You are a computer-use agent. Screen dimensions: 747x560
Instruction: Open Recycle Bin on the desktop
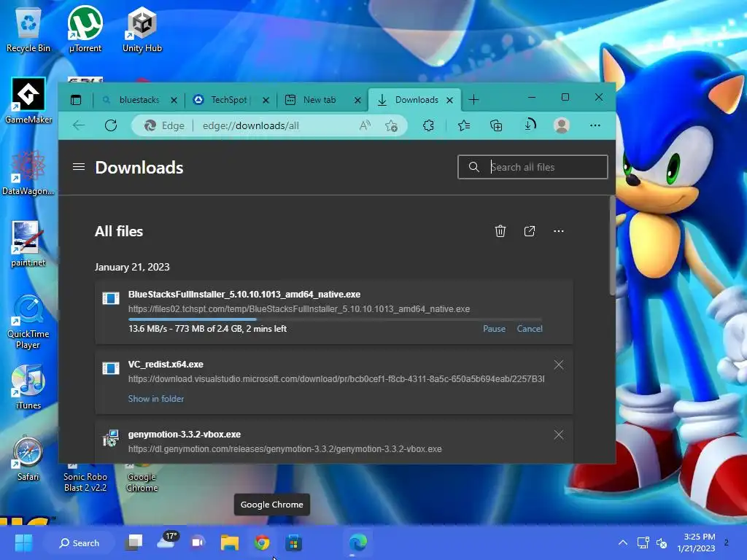coord(28,30)
